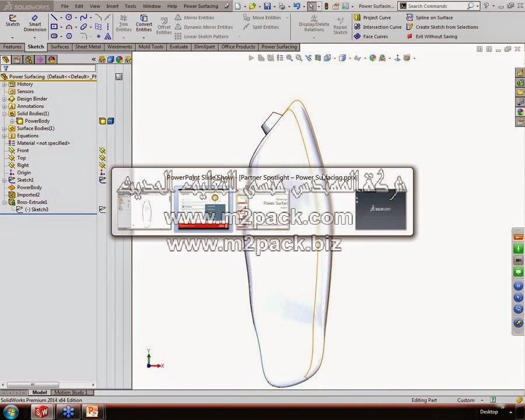Image resolution: width=525 pixels, height=420 pixels.
Task: Select the sketch Text tool
Action: (x=108, y=36)
